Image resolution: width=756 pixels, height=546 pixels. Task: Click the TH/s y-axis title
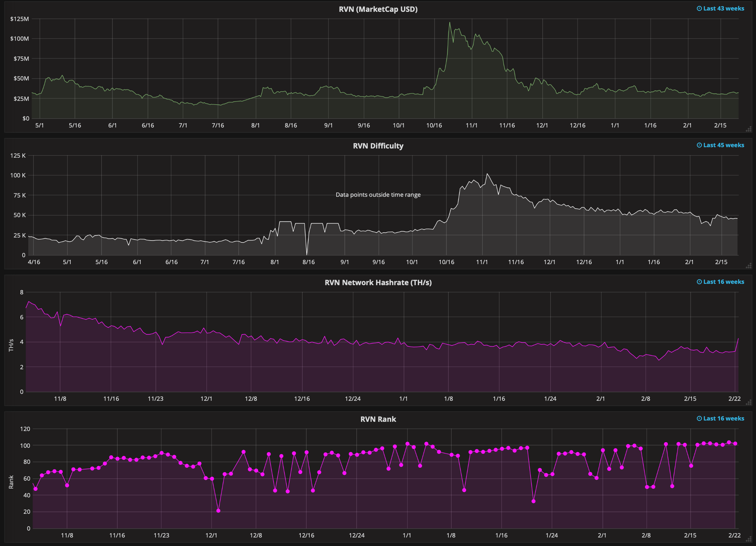[x=11, y=345]
